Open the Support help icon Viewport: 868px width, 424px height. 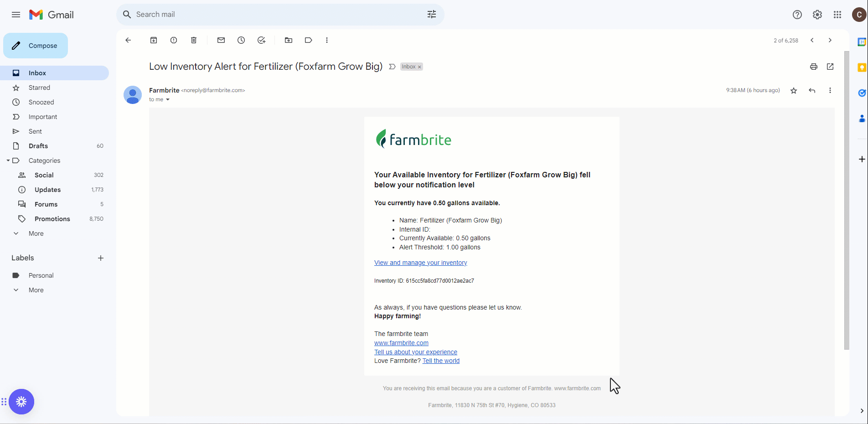797,15
